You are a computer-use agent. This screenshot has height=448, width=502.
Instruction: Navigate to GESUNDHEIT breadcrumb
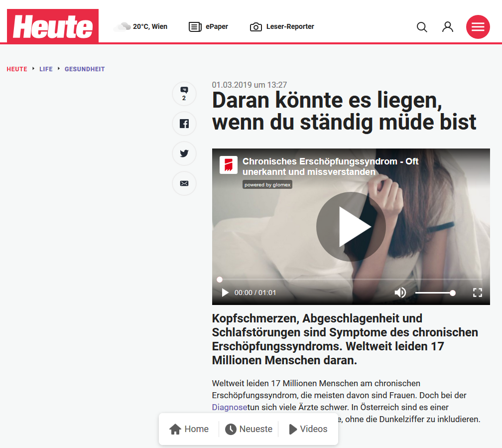[x=85, y=69]
